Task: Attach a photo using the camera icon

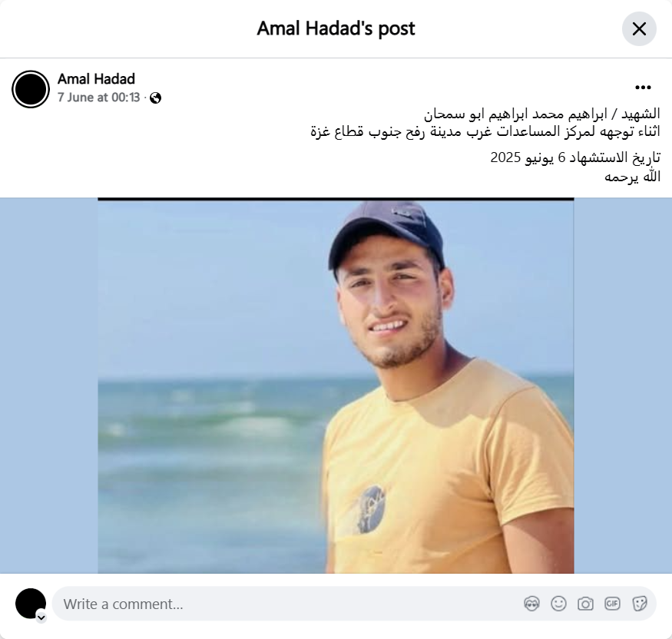Action: tap(585, 604)
